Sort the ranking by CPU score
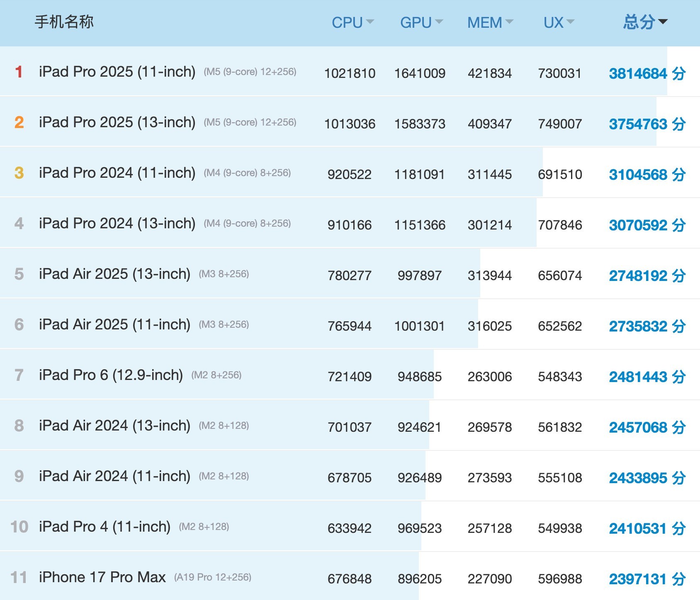The image size is (700, 600). click(352, 22)
